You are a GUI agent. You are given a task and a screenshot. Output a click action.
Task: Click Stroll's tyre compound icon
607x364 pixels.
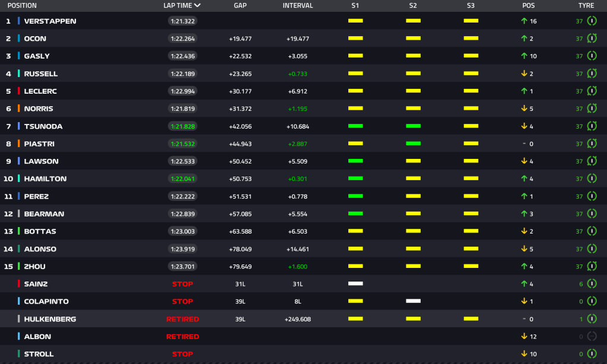coord(592,353)
